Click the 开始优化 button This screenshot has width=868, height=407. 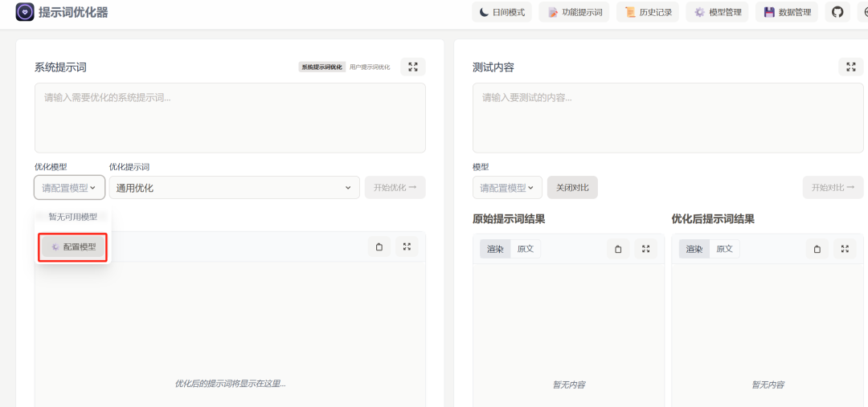(395, 188)
